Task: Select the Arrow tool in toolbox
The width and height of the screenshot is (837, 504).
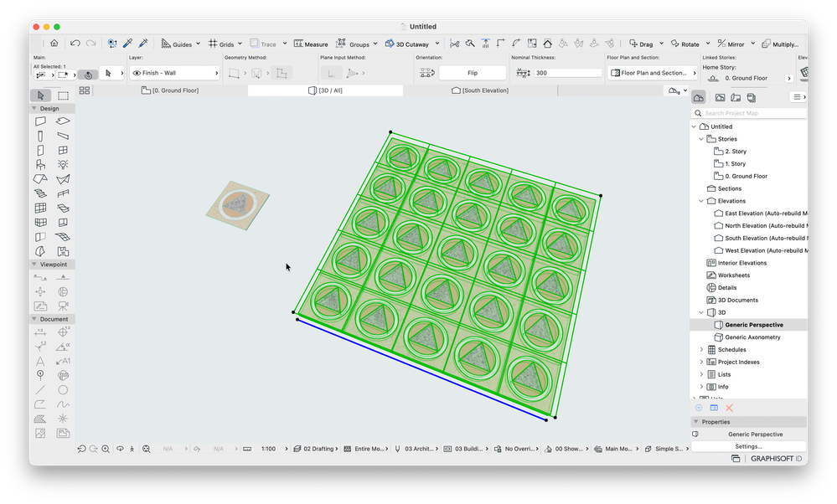Action: (x=40, y=95)
